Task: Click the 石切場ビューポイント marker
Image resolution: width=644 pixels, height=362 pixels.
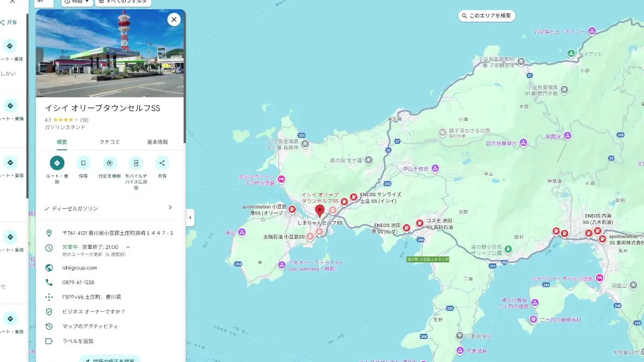Action: (592, 31)
